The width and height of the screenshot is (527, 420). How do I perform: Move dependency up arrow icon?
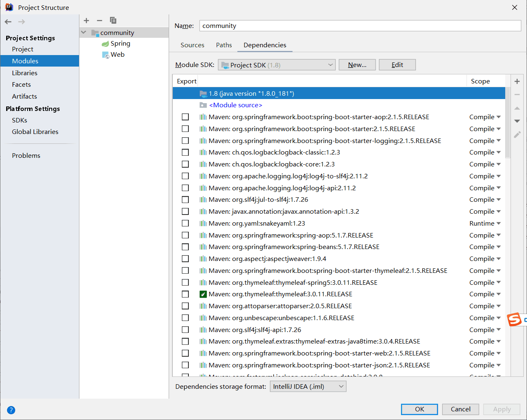[517, 108]
